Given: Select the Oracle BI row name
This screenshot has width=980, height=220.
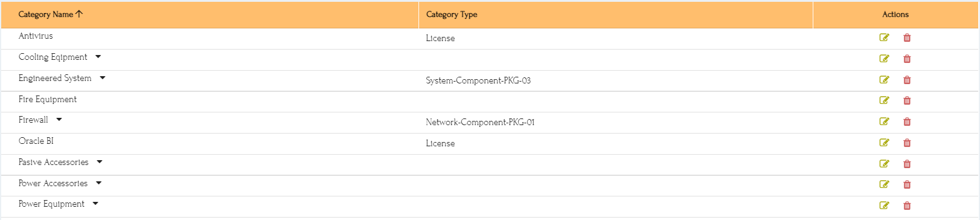Looking at the screenshot, I should 36,141.
